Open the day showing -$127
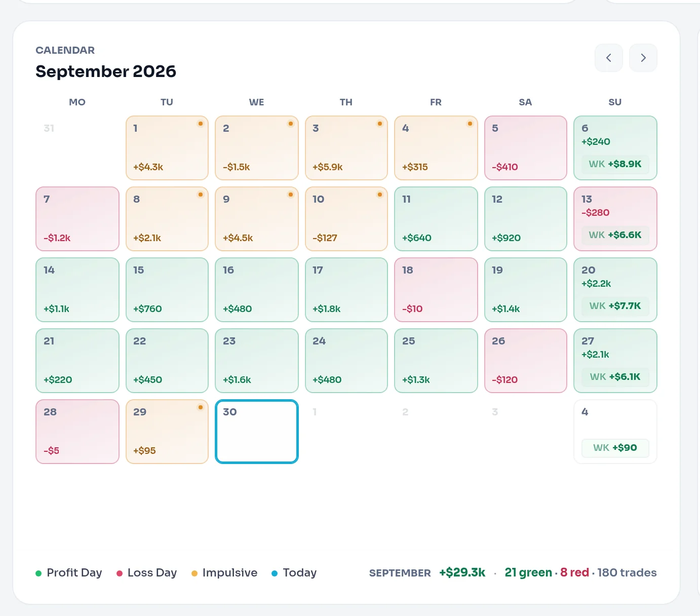Screen dimensions: 700x616 click(346, 219)
